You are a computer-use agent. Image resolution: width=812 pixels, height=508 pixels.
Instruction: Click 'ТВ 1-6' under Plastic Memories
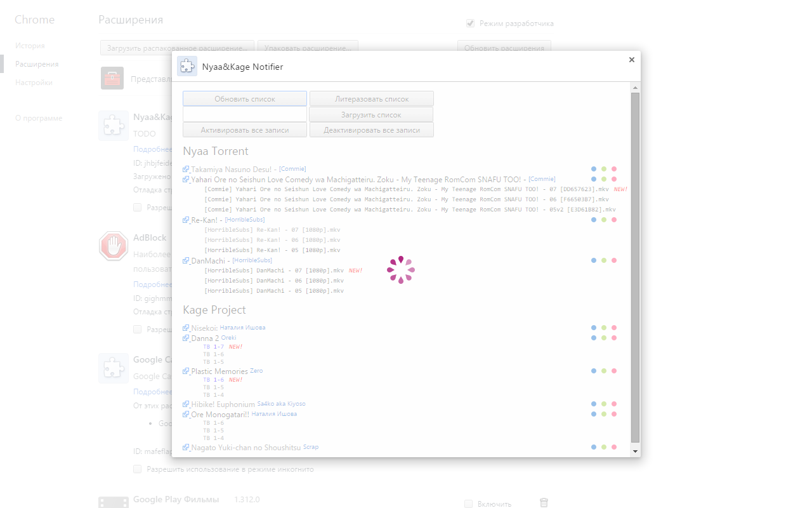[214, 380]
